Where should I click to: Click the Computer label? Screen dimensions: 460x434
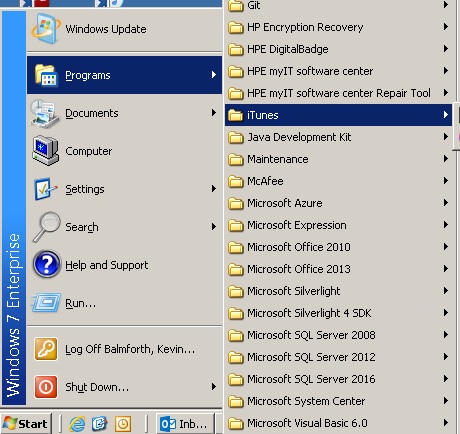click(x=89, y=151)
